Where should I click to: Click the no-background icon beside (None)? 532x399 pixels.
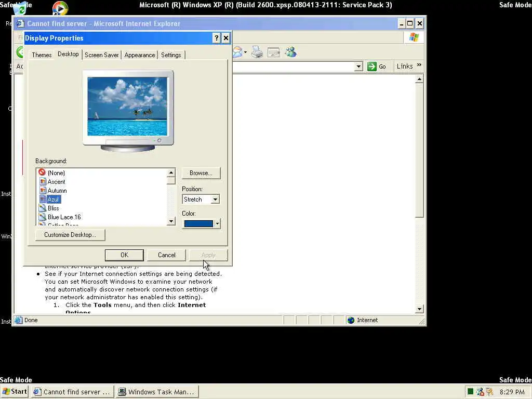click(42, 172)
